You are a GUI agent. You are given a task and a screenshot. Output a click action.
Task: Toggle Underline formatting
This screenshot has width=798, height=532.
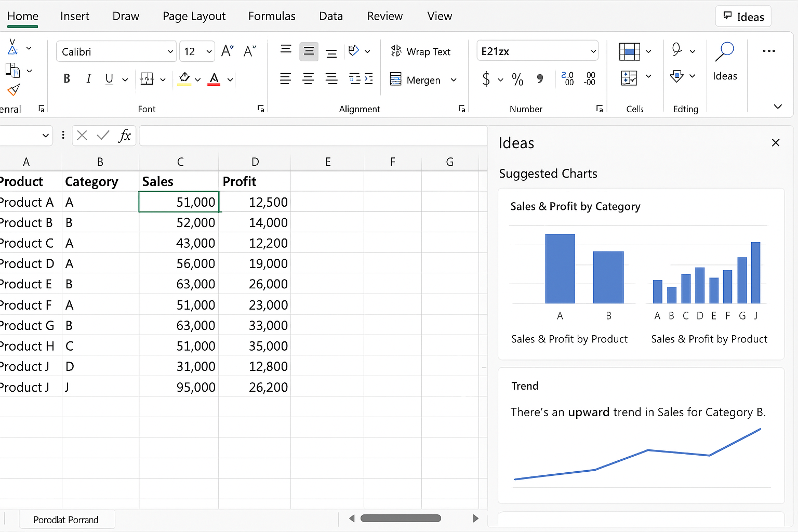point(109,79)
